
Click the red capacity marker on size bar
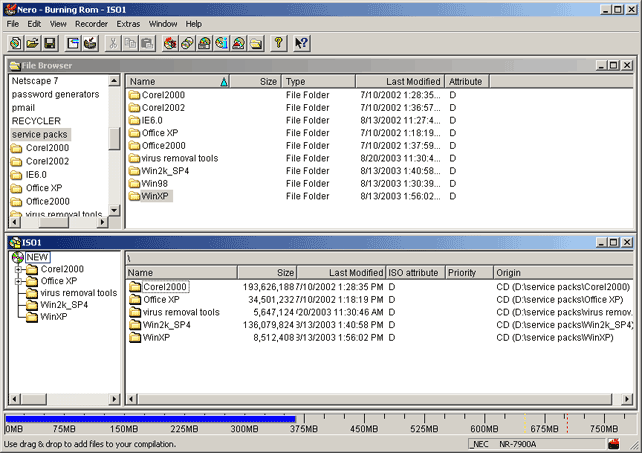(567, 423)
